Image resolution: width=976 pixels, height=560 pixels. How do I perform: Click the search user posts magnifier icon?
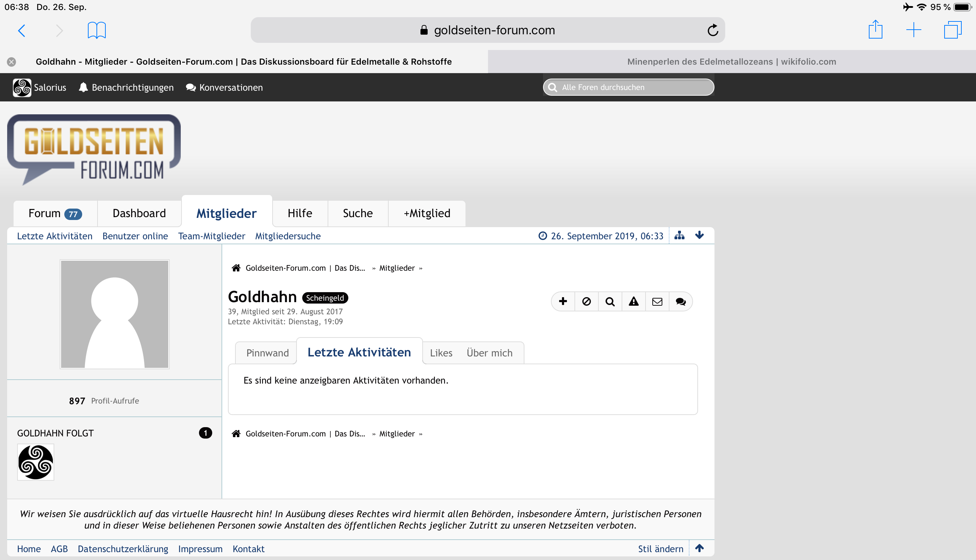610,301
